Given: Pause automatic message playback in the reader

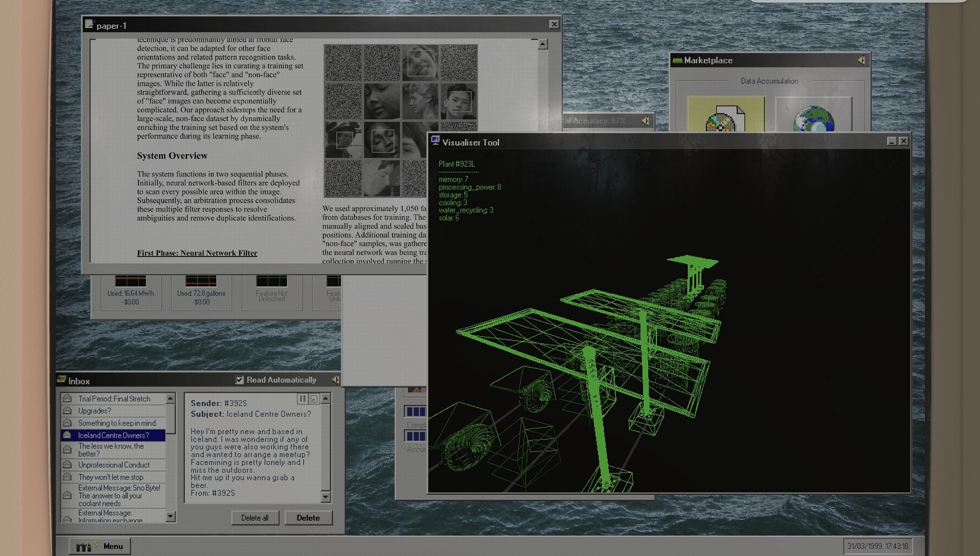Looking at the screenshot, I should pos(303,399).
